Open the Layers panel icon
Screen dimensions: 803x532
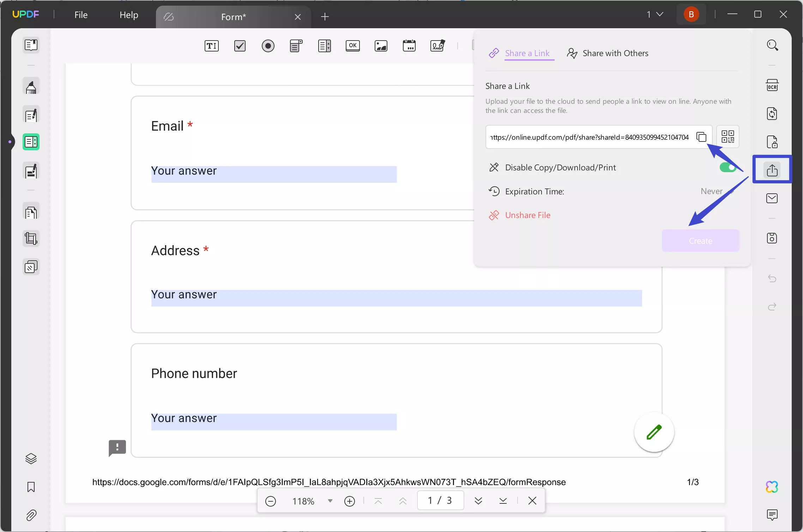point(31,458)
